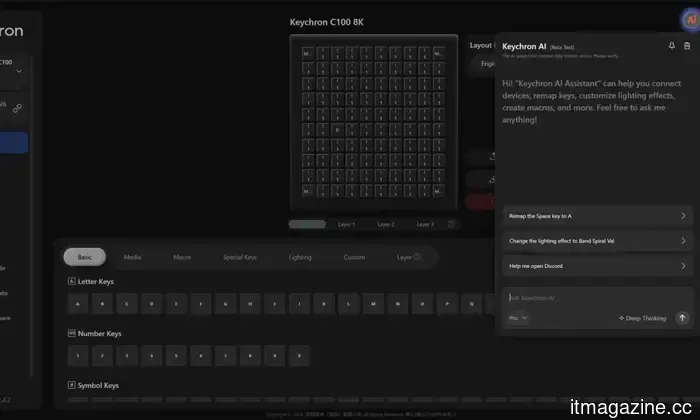700x420 pixels.
Task: Pick letter key M
Action: pos(373,304)
